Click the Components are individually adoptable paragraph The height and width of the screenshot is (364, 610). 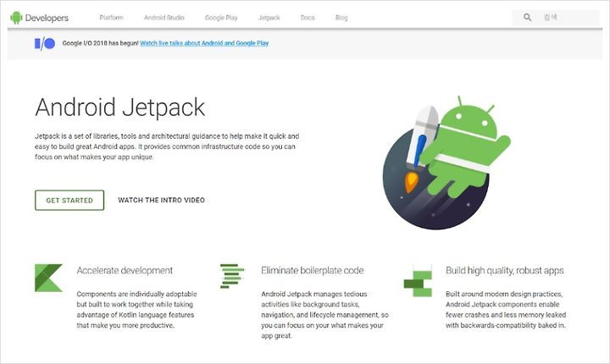pyautogui.click(x=136, y=310)
